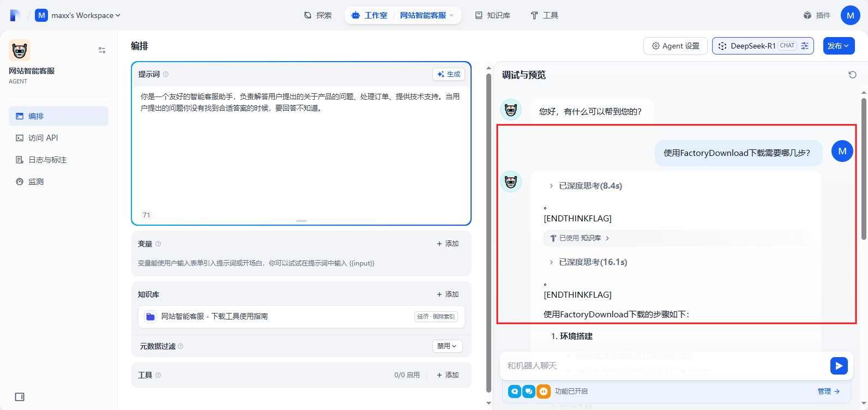Click the blue user avatar in top bar

coord(850,15)
